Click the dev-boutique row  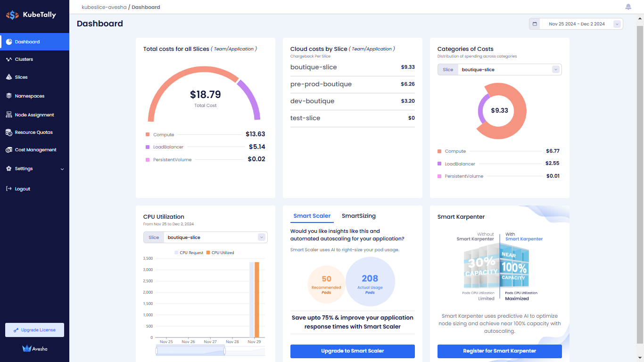pyautogui.click(x=353, y=101)
